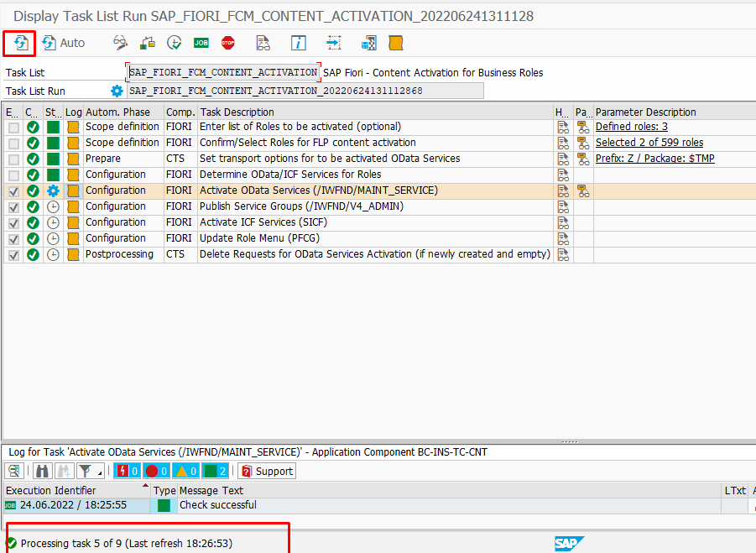Toggle checkbox for 'Set transport options' task
The width and height of the screenshot is (756, 553).
14,159
